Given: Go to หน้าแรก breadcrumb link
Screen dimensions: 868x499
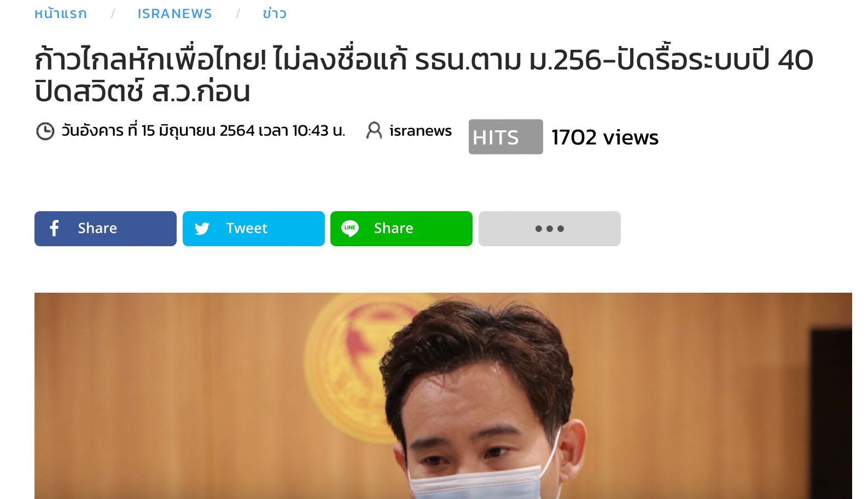Looking at the screenshot, I should (61, 14).
